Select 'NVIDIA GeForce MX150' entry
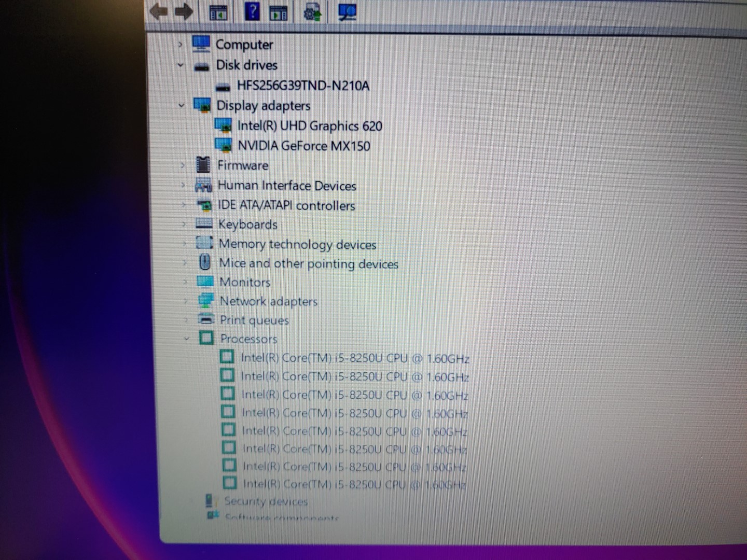This screenshot has width=747, height=560. coord(304,146)
